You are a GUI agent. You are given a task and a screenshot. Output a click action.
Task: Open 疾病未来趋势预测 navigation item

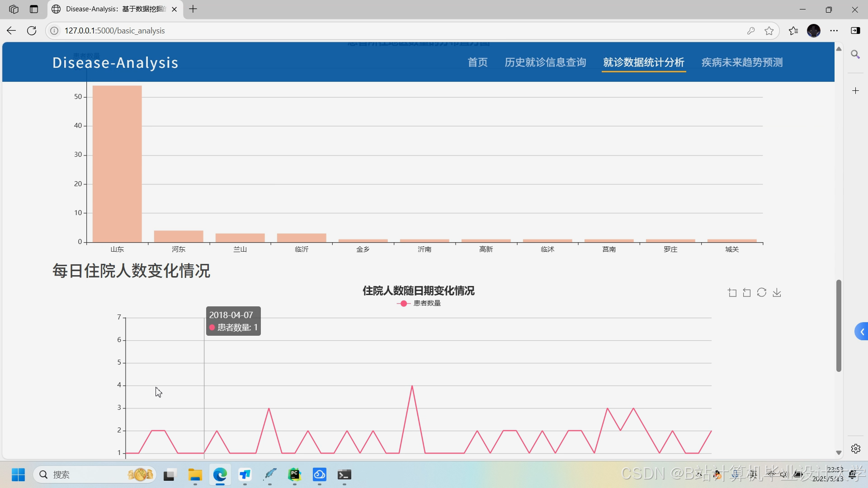click(741, 62)
